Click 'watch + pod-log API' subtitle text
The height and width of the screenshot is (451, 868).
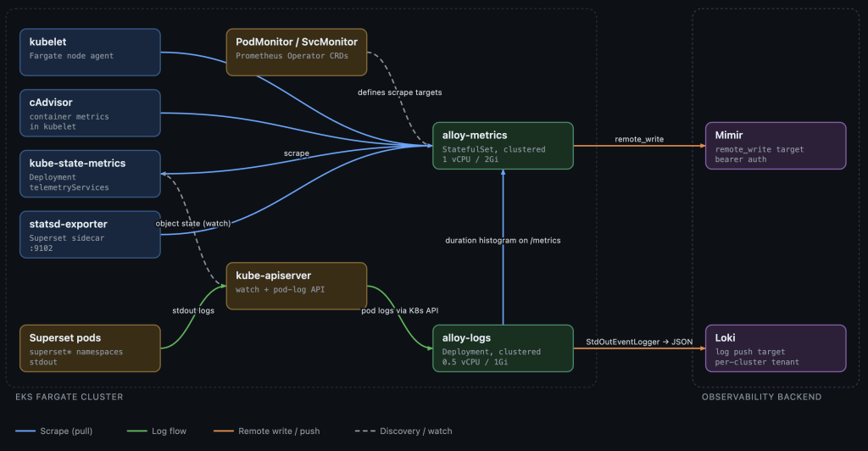[x=280, y=289]
